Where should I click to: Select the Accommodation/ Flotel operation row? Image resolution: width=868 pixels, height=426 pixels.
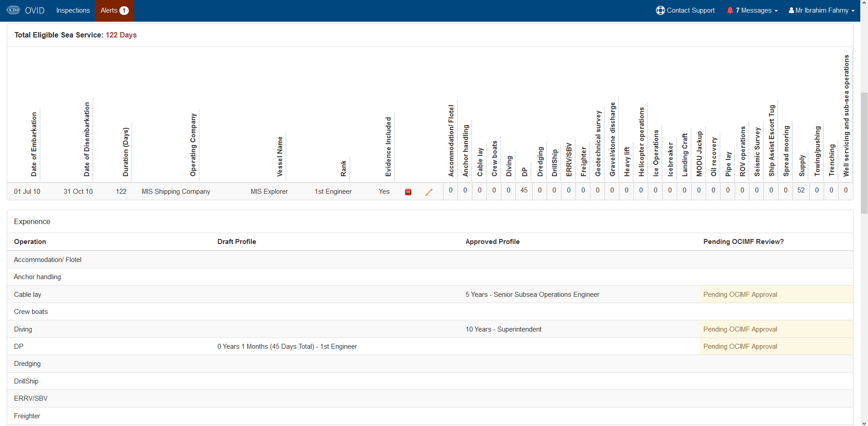point(430,260)
